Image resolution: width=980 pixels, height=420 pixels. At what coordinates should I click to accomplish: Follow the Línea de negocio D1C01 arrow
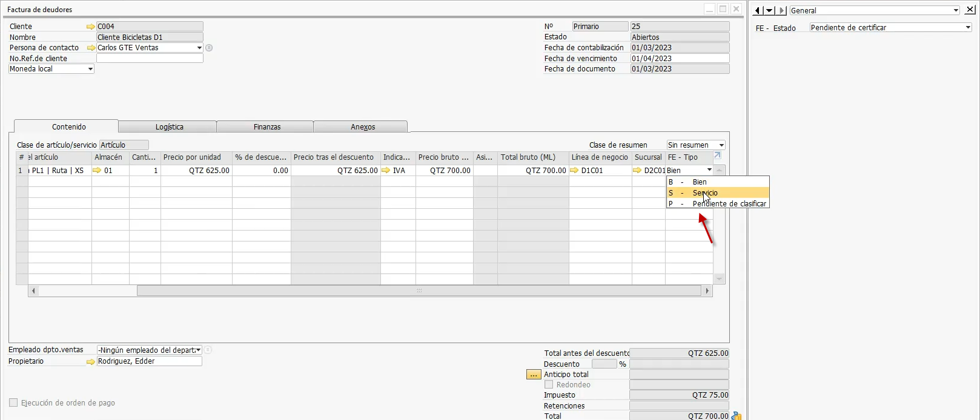point(574,171)
